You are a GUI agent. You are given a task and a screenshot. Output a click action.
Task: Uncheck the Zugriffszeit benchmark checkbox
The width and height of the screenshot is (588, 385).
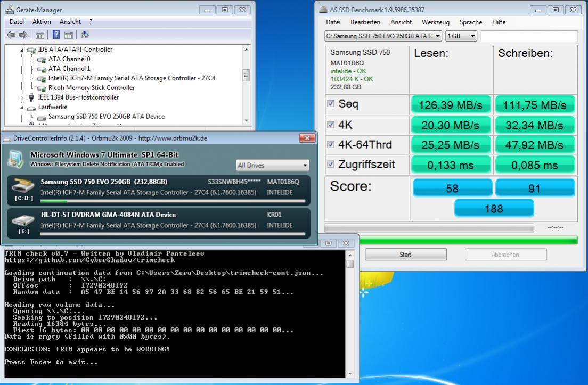330,164
